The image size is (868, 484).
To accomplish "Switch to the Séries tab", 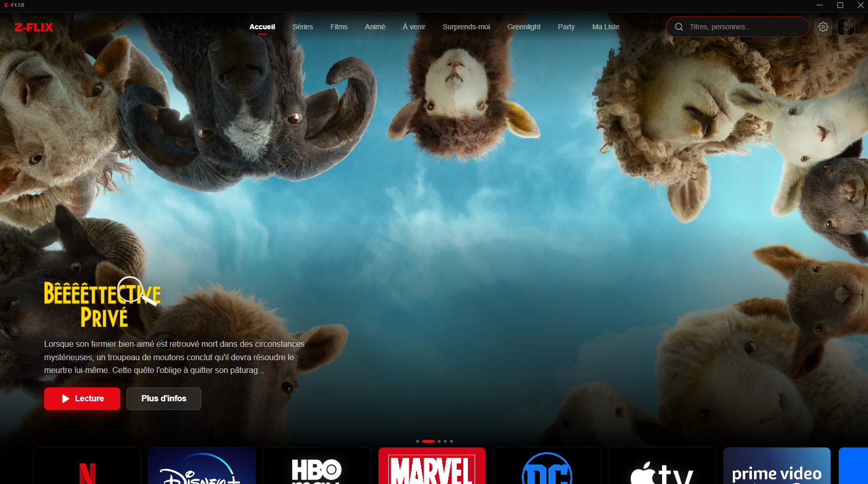I will click(x=303, y=27).
